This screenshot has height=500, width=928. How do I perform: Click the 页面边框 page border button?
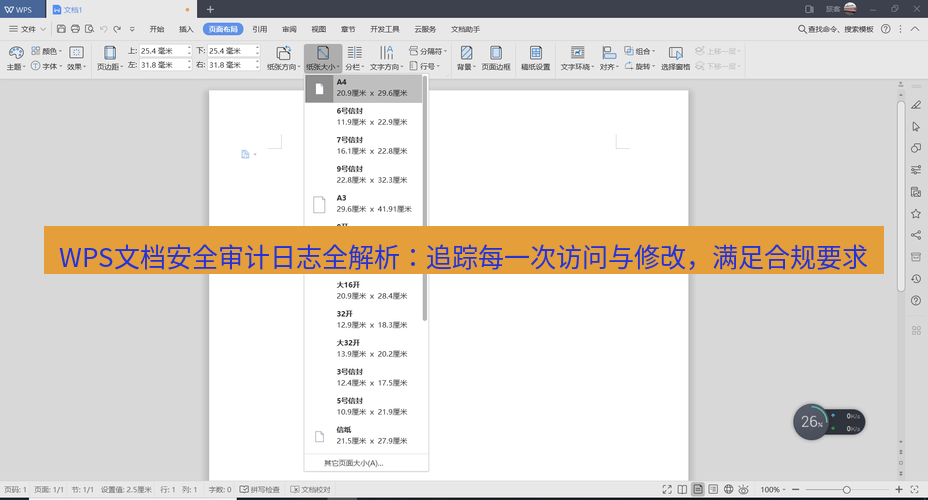point(496,58)
